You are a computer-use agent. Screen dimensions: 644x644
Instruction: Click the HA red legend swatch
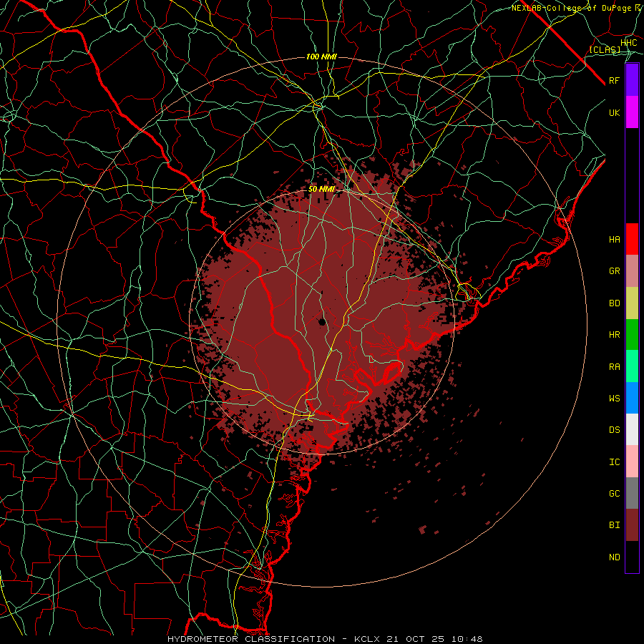pyautogui.click(x=632, y=239)
